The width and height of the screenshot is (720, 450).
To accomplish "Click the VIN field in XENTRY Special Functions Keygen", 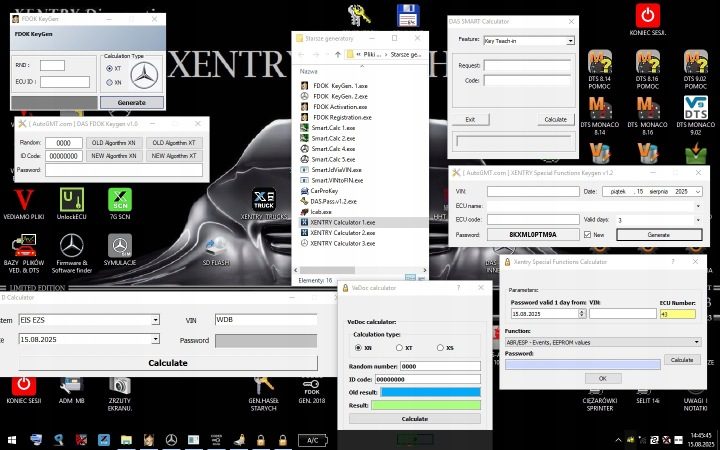I will [x=533, y=191].
